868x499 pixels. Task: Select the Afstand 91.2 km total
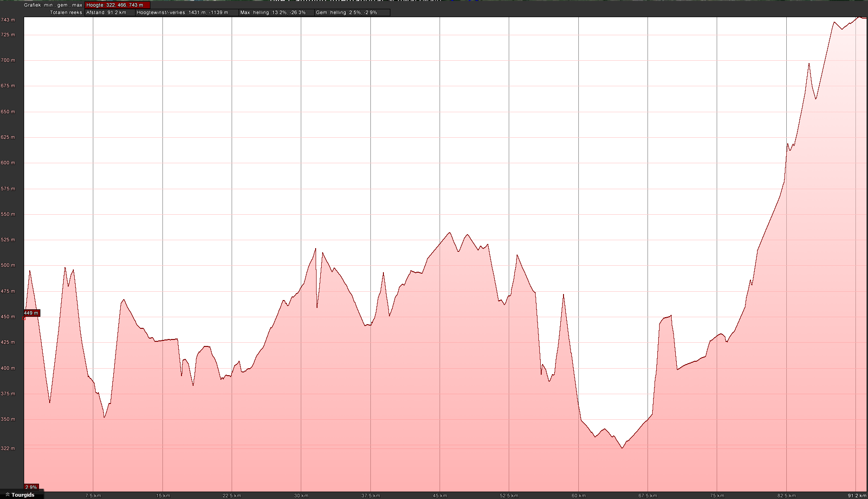pyautogui.click(x=110, y=13)
